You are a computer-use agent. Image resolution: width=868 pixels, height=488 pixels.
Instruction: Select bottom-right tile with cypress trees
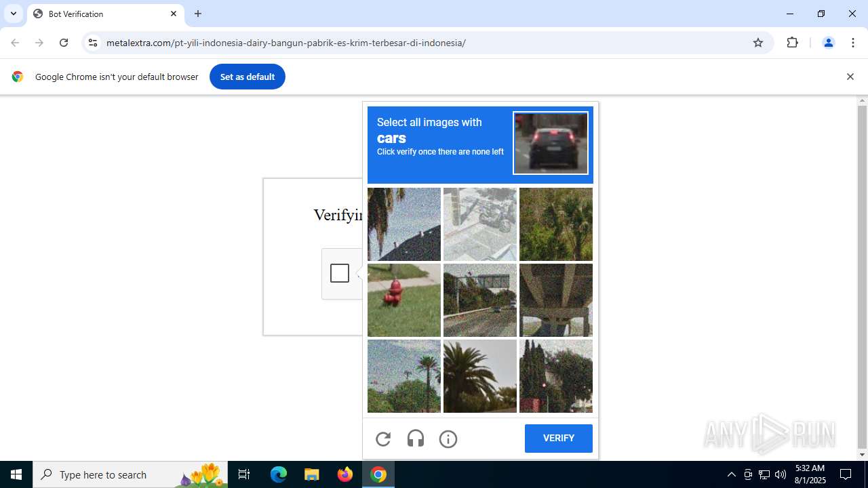pyautogui.click(x=556, y=376)
